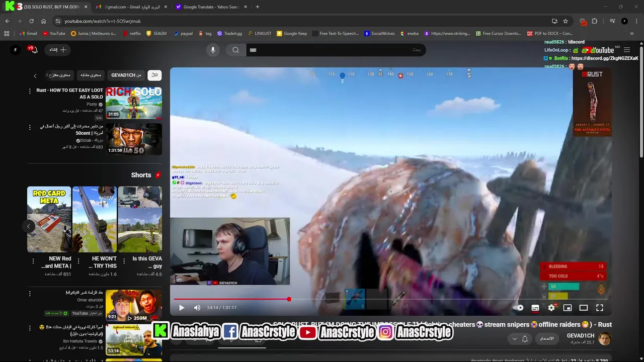Open the YouTube account avatar menu
The height and width of the screenshot is (362, 644).
tap(15, 50)
